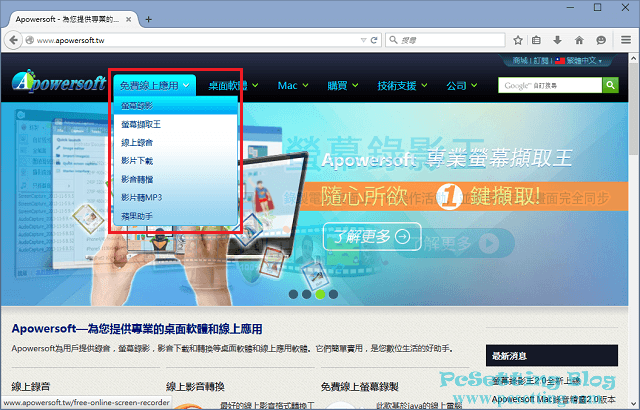Expand the Mac menu
The height and width of the screenshot is (410, 640).
tap(293, 85)
